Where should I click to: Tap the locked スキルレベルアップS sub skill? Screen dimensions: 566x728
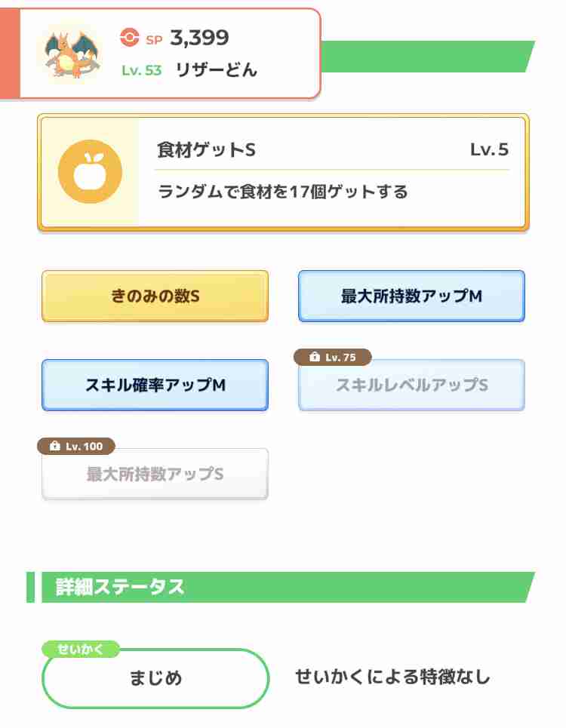pos(411,385)
